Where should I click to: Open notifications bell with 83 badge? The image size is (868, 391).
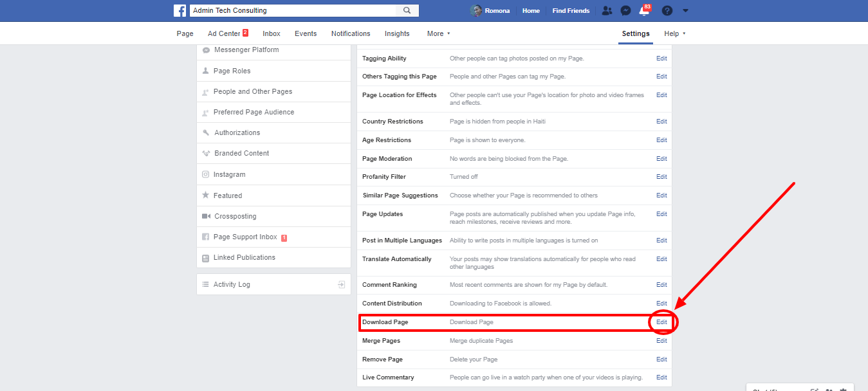644,10
